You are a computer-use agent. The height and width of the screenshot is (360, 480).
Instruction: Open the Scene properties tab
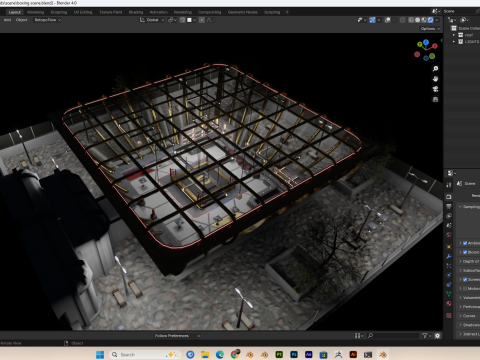pos(449,225)
